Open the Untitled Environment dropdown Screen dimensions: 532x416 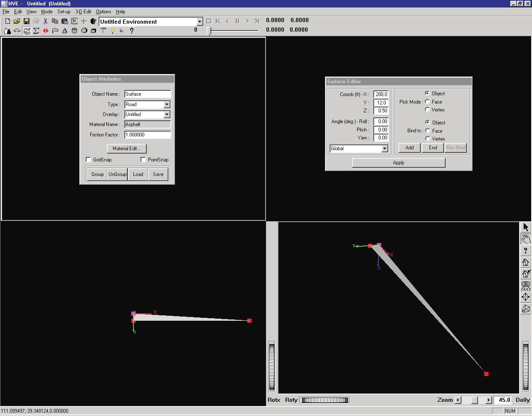pyautogui.click(x=199, y=22)
